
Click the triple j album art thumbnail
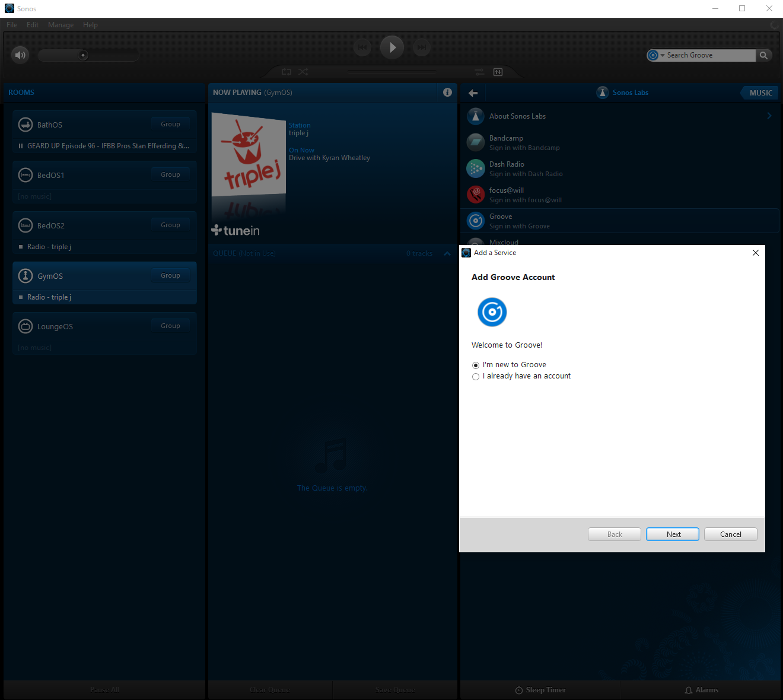tap(249, 155)
